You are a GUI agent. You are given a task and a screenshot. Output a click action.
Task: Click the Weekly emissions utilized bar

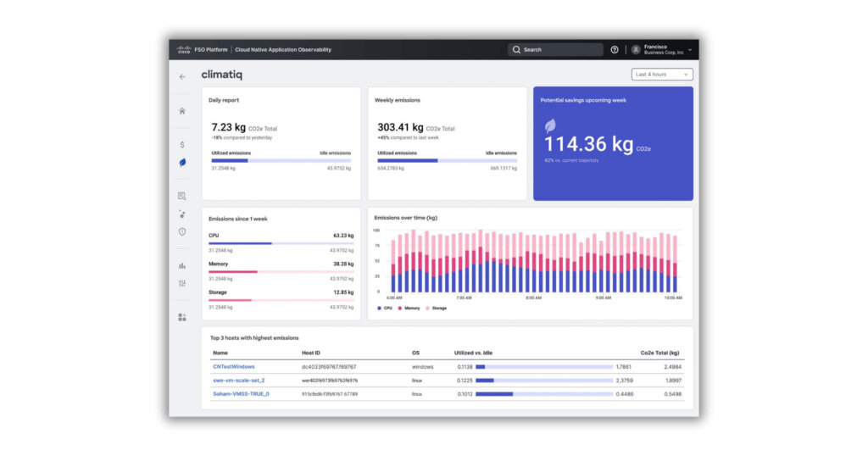point(448,160)
